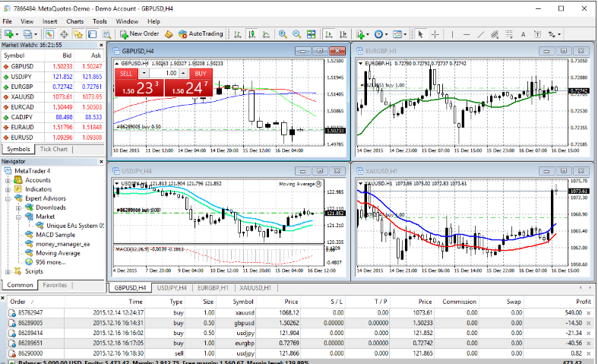Expand the Indicators node in Navigator
This screenshot has height=364, width=598.
pyautogui.click(x=8, y=189)
